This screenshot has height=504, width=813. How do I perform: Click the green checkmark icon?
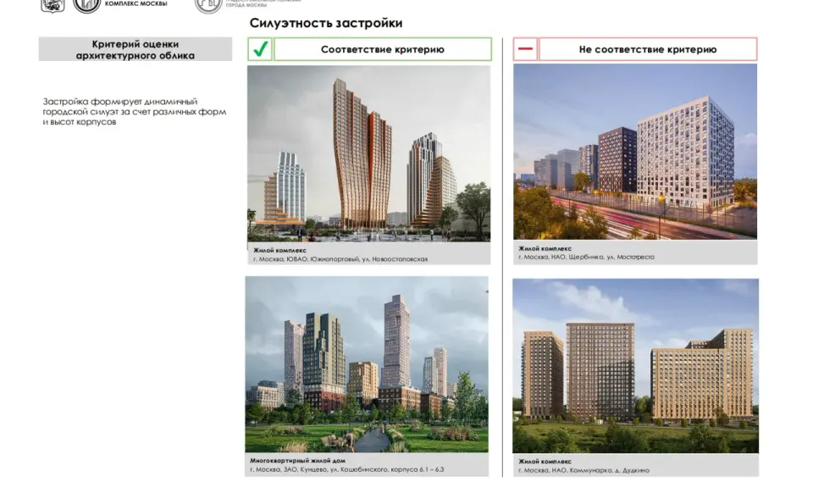[x=260, y=49]
